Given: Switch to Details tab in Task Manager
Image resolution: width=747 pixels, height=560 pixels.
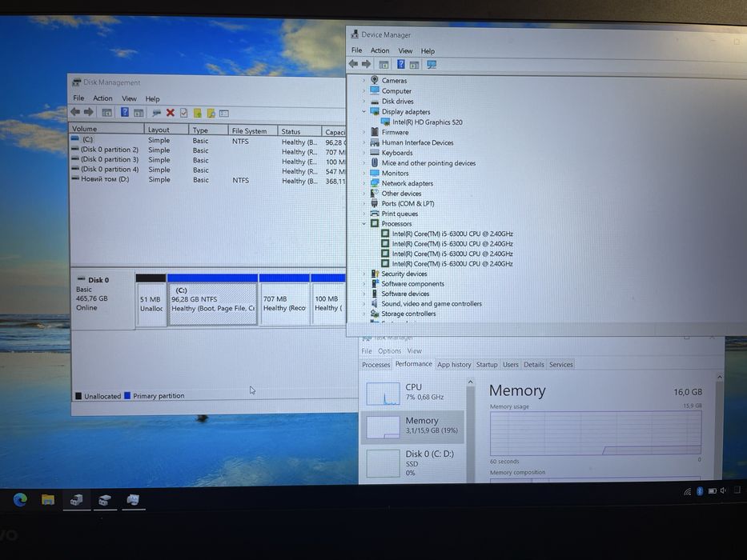Looking at the screenshot, I should tap(533, 364).
